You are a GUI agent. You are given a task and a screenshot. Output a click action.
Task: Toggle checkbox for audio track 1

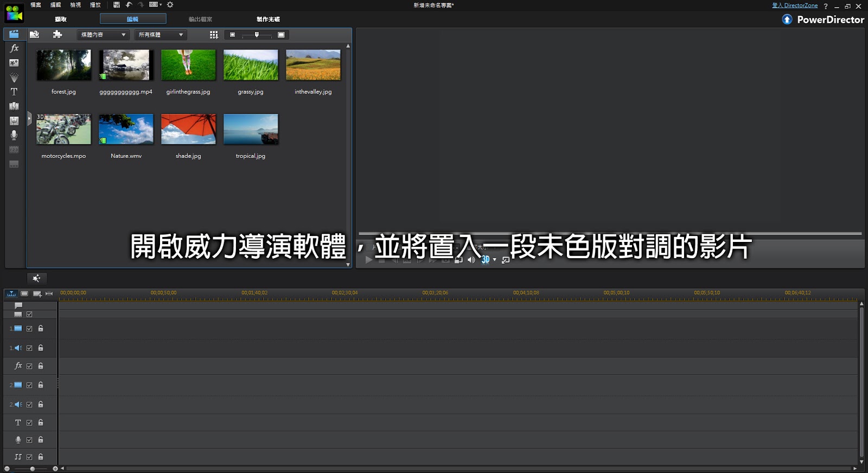point(29,348)
